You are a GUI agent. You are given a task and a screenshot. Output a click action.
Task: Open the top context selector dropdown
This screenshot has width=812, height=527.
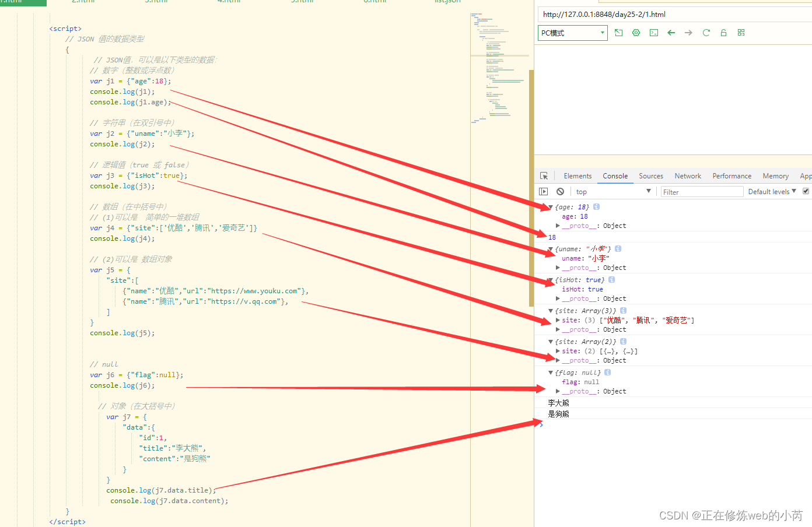[x=613, y=191]
